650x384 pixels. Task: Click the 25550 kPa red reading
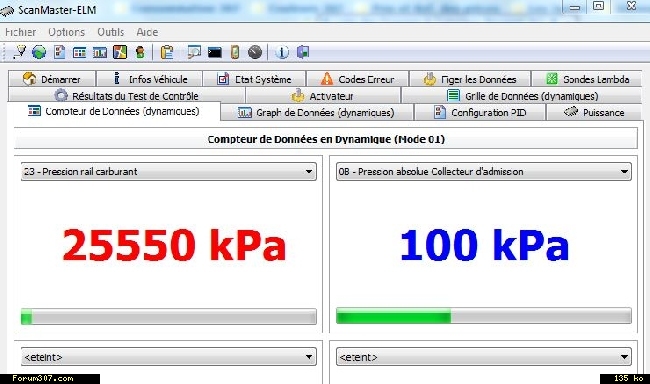[x=174, y=245]
